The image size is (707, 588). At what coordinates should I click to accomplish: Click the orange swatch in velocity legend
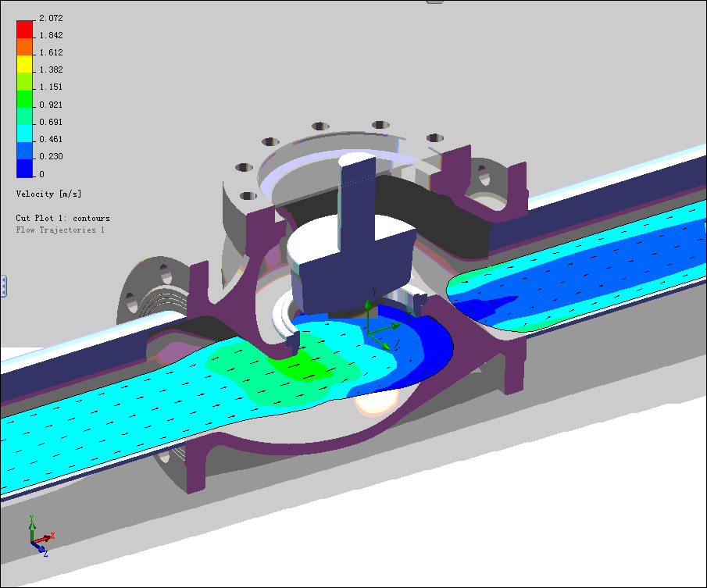pos(25,47)
